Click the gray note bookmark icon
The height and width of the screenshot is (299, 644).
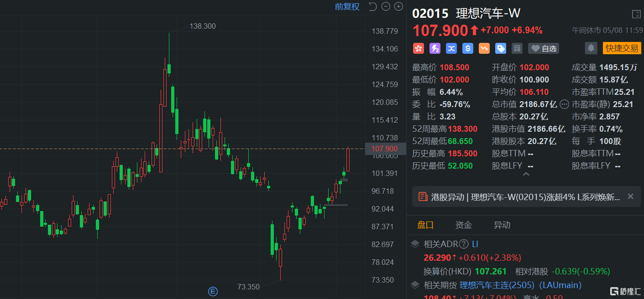pos(517,48)
